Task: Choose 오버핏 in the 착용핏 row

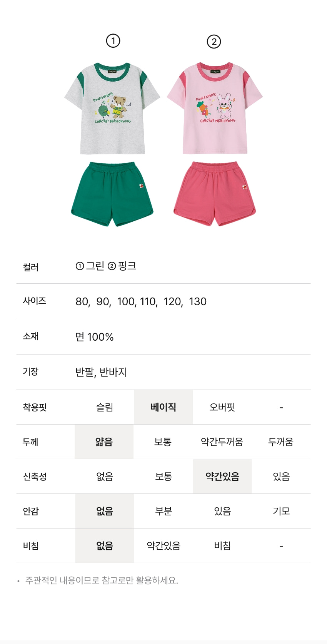Action: coord(222,407)
